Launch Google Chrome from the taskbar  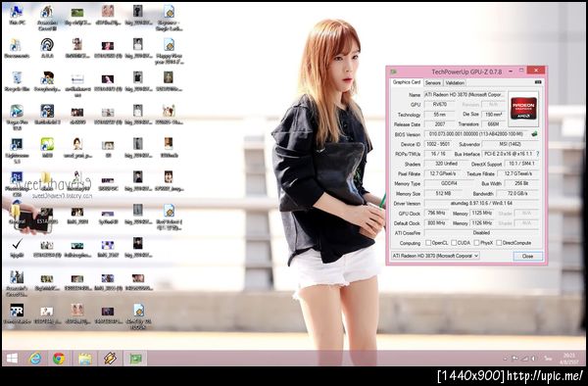[x=59, y=359]
